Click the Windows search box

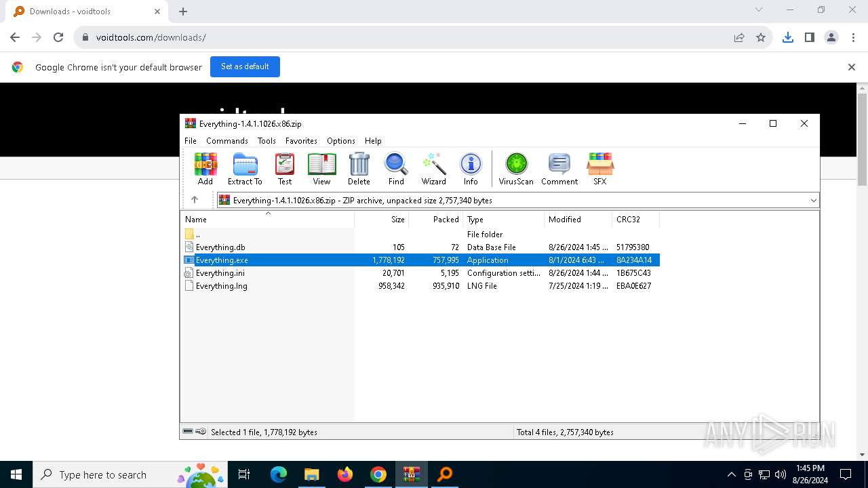pyautogui.click(x=129, y=474)
